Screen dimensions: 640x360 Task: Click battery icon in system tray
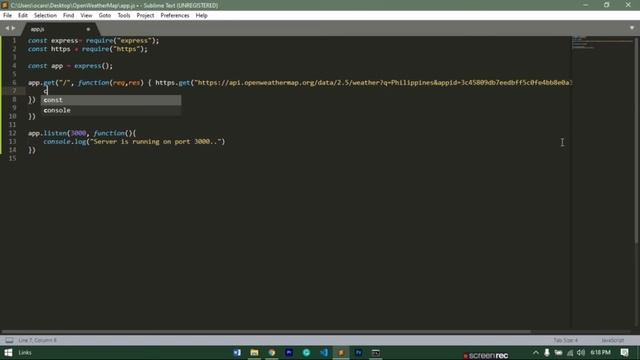pyautogui.click(x=558, y=353)
